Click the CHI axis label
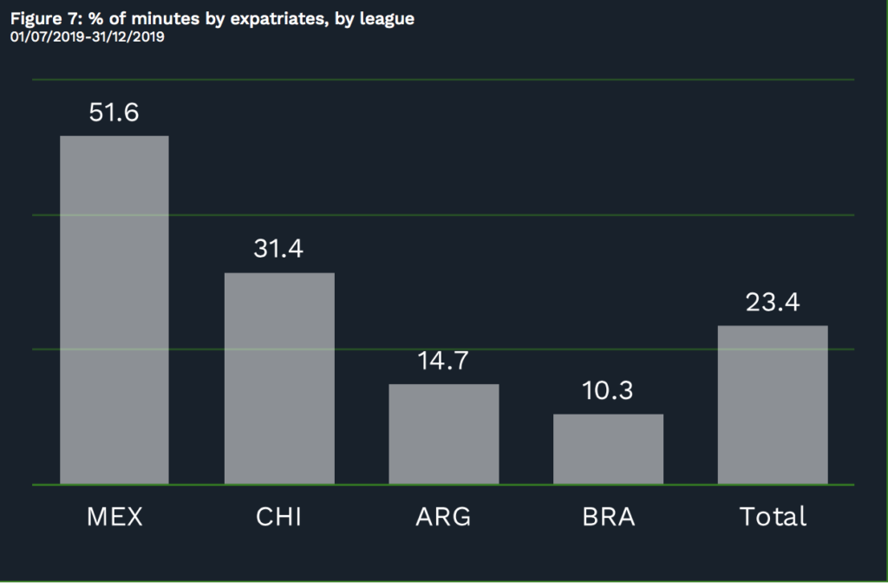The height and width of the screenshot is (588, 888). point(278,517)
